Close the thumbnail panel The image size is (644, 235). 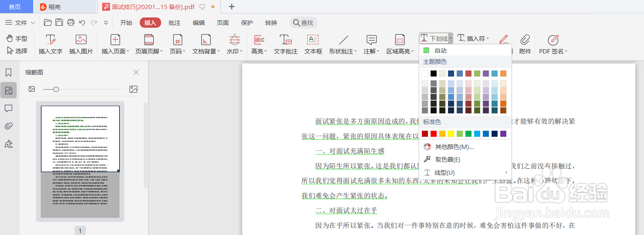tap(136, 72)
